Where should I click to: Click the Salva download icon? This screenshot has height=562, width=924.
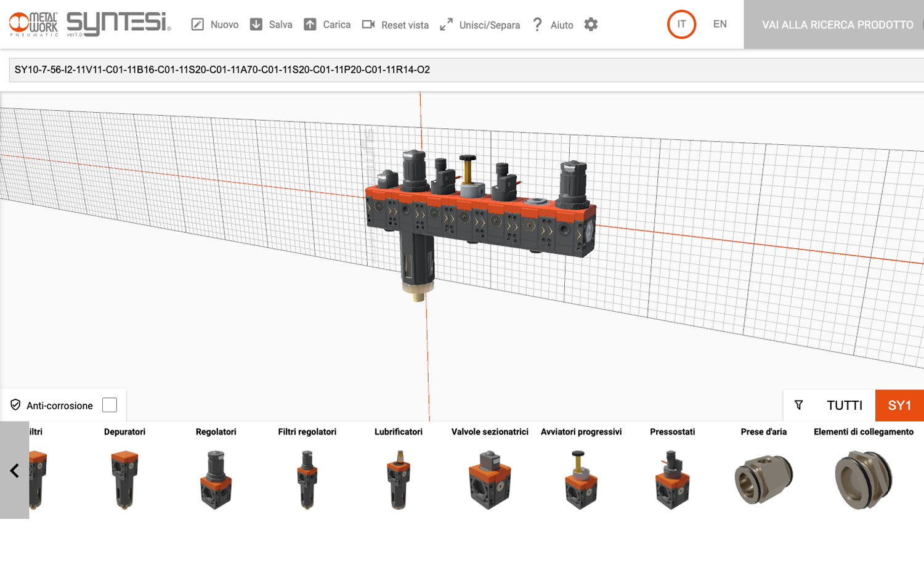click(x=256, y=24)
